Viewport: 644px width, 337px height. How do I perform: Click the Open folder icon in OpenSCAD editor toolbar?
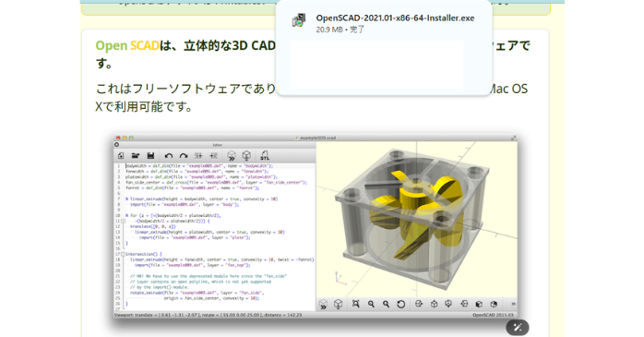pyautogui.click(x=135, y=156)
